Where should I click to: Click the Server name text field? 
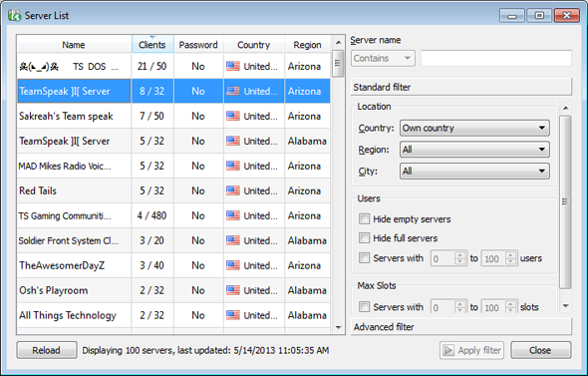pos(496,58)
